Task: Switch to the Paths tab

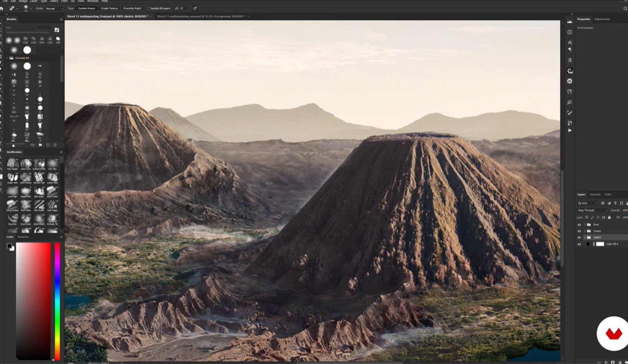Action: click(x=608, y=195)
